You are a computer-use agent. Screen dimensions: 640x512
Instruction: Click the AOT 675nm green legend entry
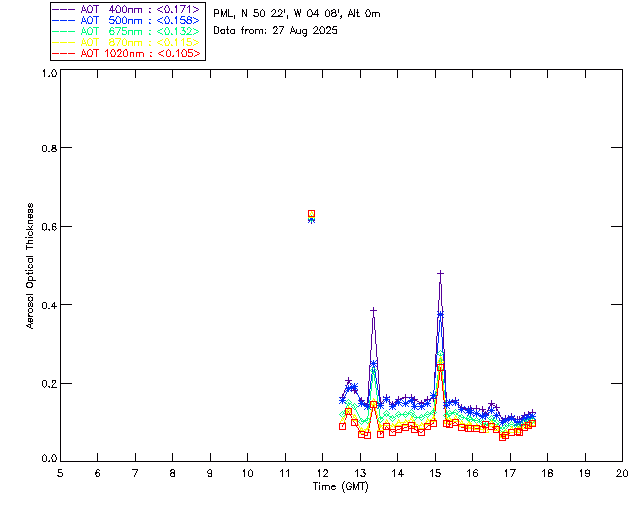(x=127, y=31)
